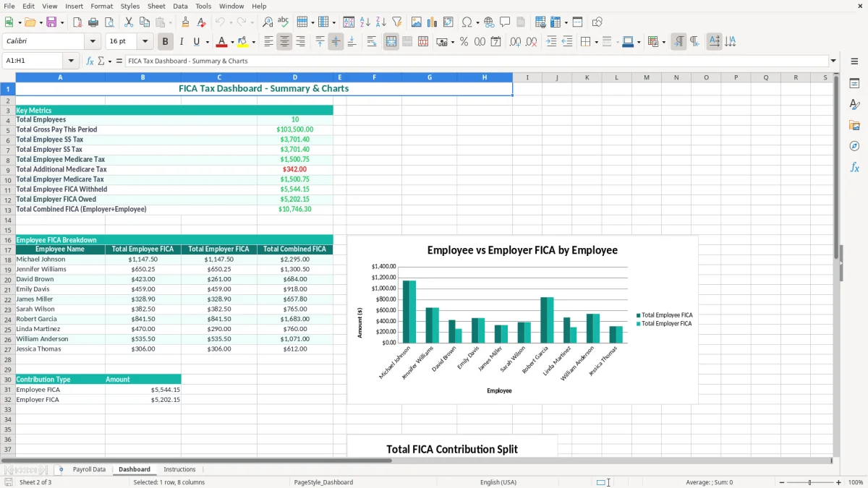The width and height of the screenshot is (868, 488).
Task: Apply red font color swatch
Action: (222, 42)
